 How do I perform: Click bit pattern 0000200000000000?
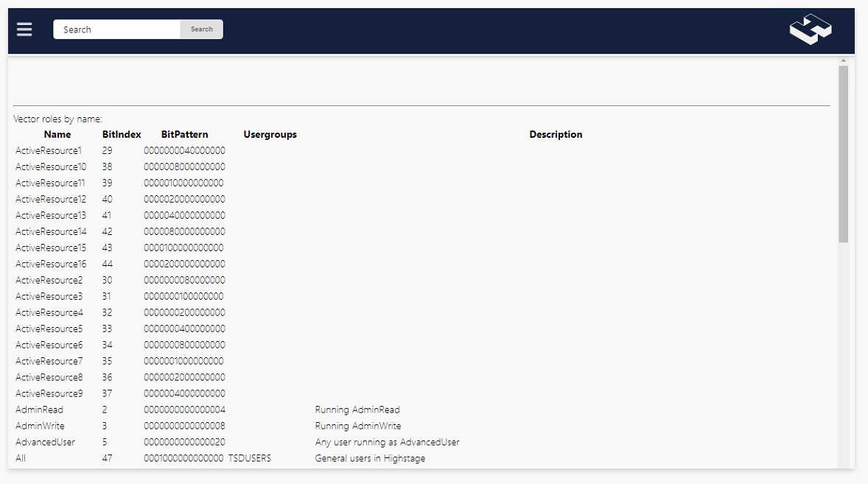[185, 264]
